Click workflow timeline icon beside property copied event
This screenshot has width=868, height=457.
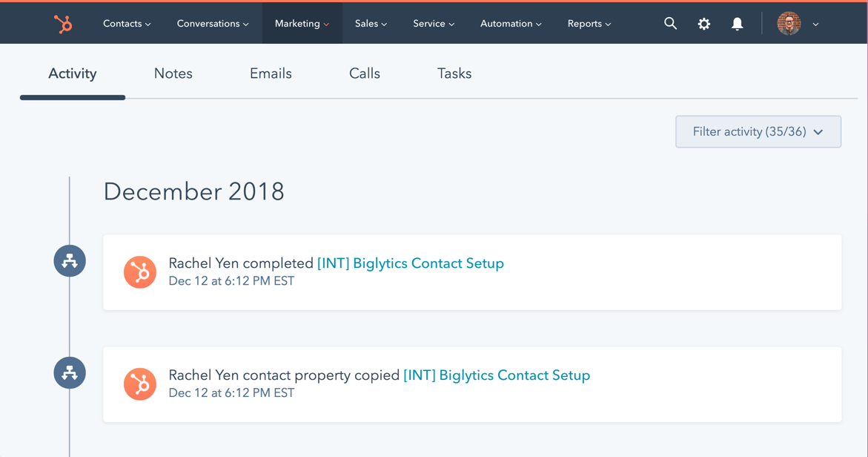pos(70,373)
